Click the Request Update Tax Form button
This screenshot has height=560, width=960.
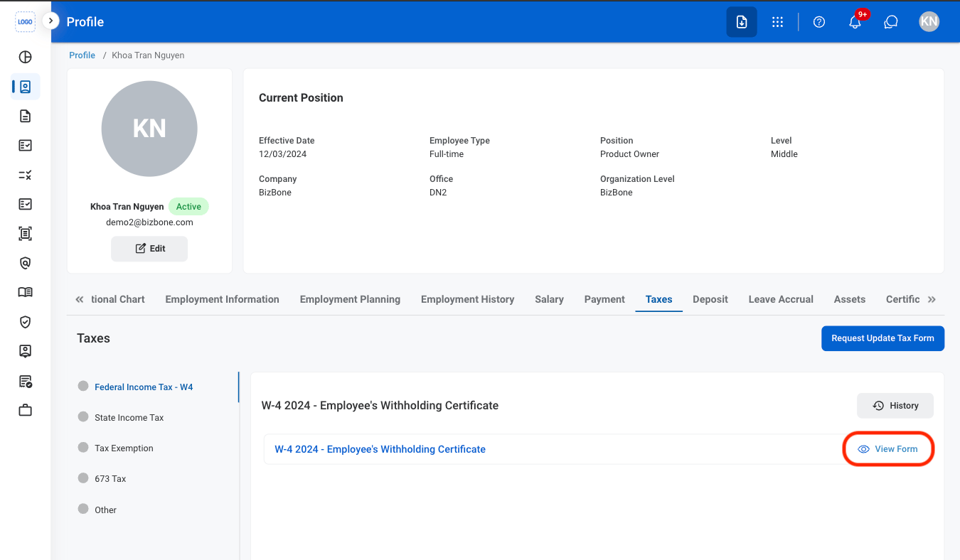click(882, 338)
